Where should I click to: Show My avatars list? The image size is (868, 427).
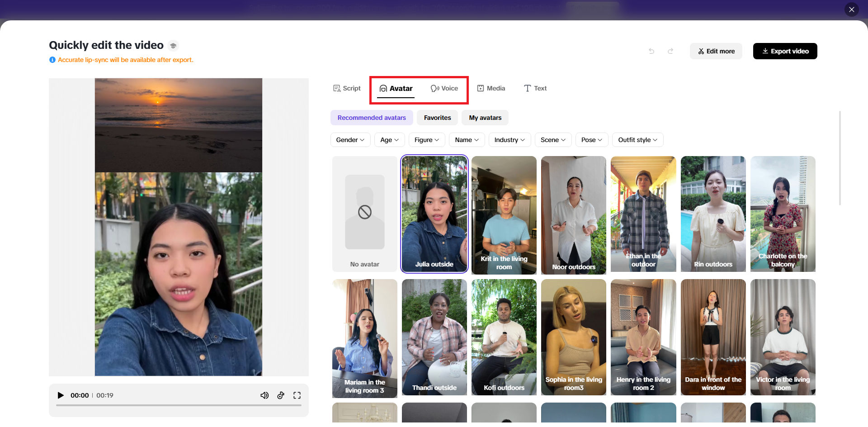pyautogui.click(x=485, y=118)
